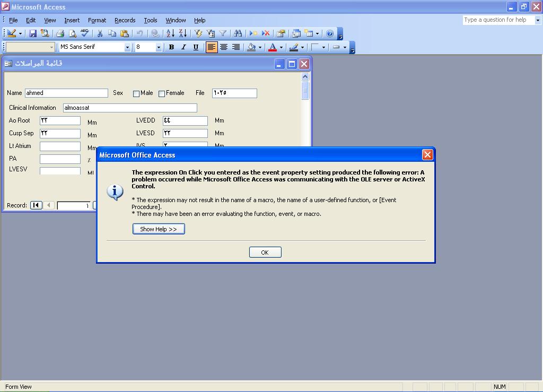This screenshot has width=543, height=392.
Task: Click the View design icon
Action: [x=12, y=33]
